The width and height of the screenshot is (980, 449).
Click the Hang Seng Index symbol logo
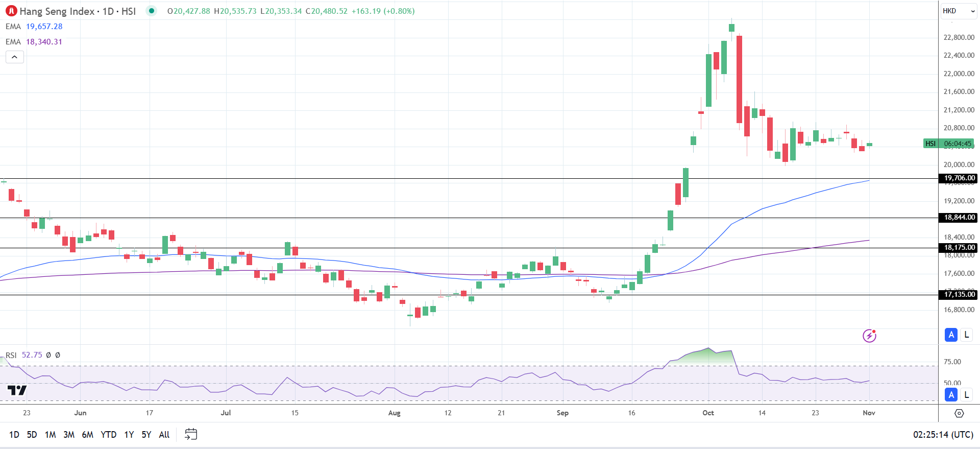pyautogui.click(x=11, y=11)
